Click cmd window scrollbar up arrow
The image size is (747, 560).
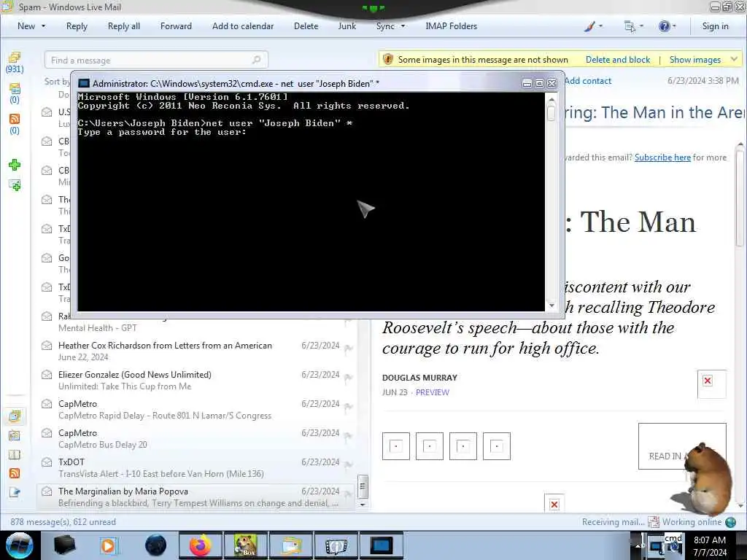(x=551, y=99)
